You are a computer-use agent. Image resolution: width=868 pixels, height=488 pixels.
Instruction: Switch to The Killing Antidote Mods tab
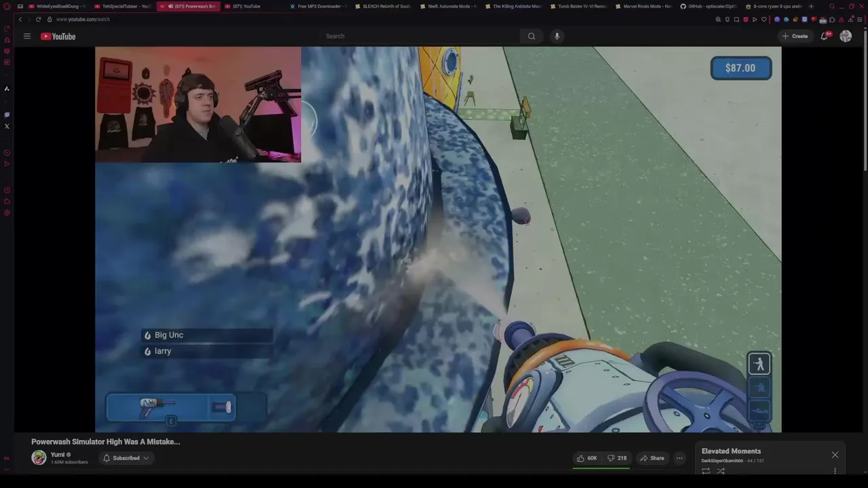coord(513,6)
